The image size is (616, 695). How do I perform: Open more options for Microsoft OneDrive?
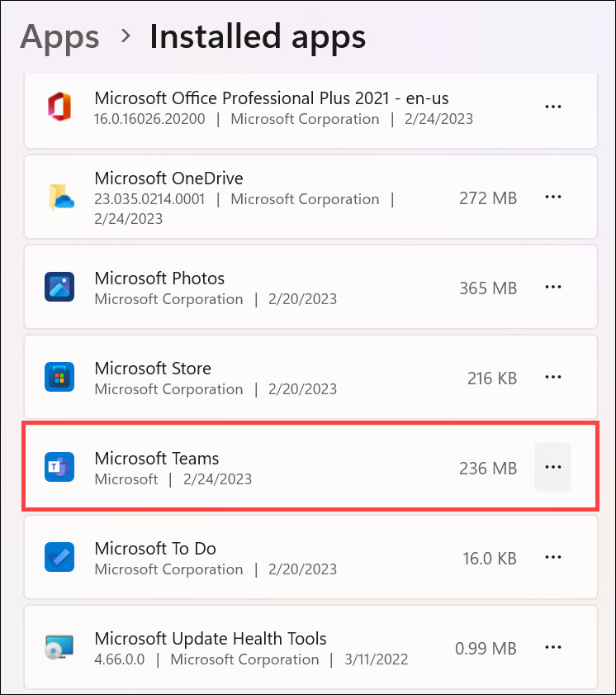pyautogui.click(x=553, y=197)
